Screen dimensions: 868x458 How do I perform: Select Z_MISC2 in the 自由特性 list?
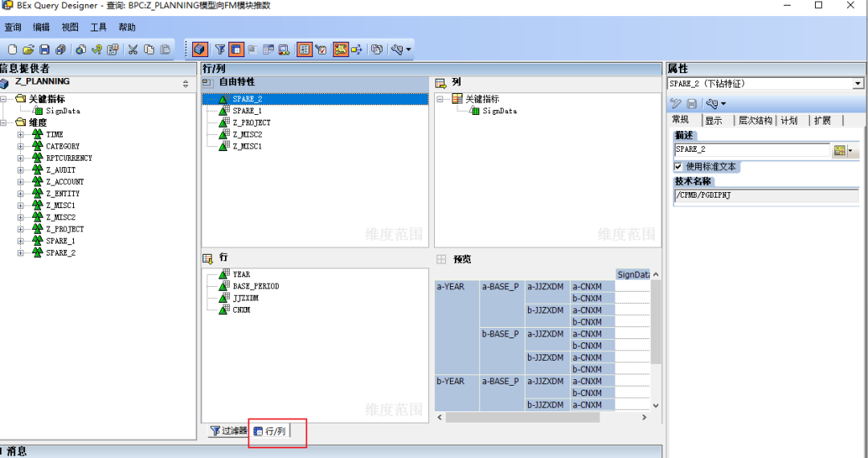point(247,134)
